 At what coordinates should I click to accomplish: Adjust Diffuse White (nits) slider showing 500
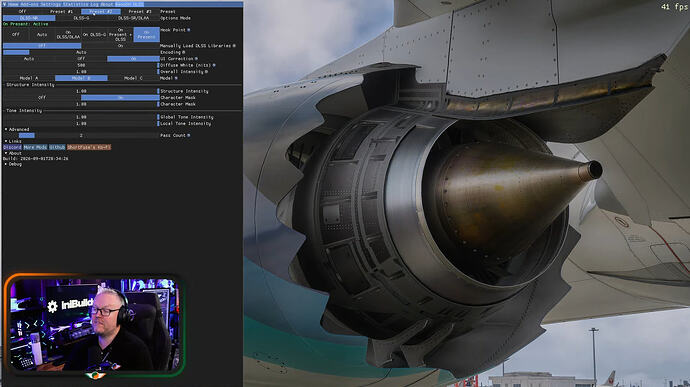pyautogui.click(x=81, y=65)
